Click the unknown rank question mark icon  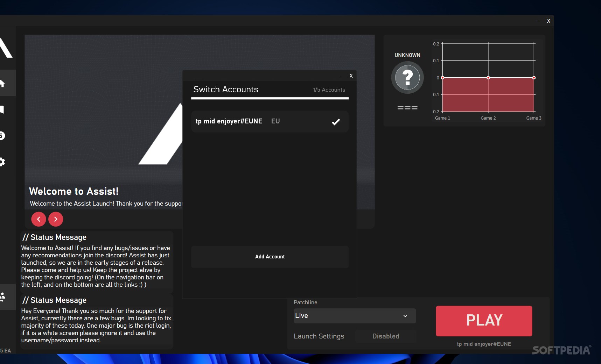point(407,77)
